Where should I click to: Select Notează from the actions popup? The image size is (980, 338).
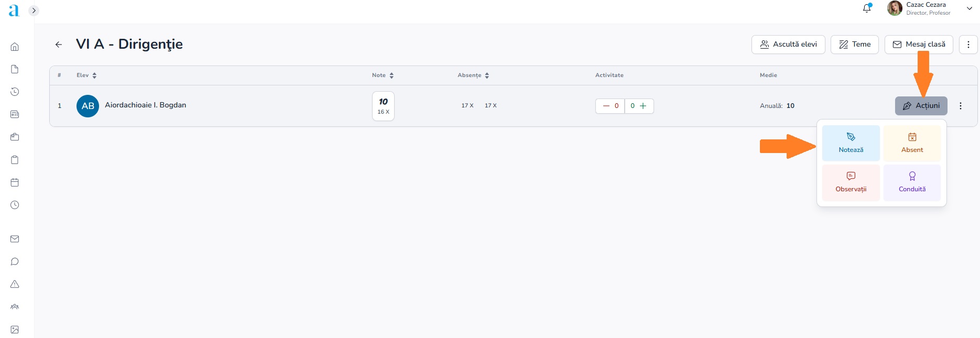pyautogui.click(x=851, y=143)
